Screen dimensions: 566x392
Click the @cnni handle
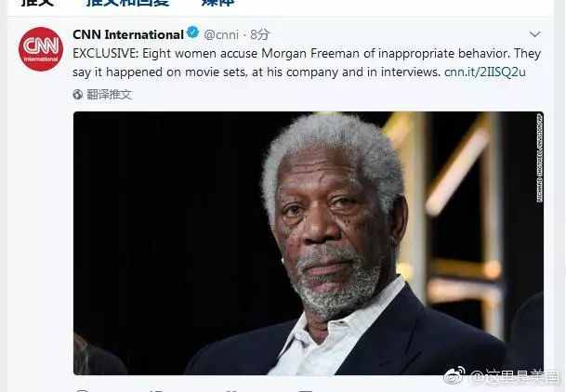point(223,35)
